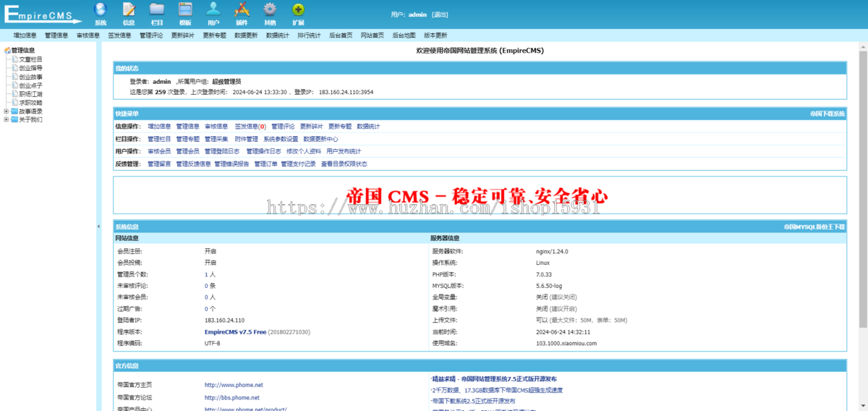
Task: Click the [退出] logout link
Action: (x=440, y=14)
